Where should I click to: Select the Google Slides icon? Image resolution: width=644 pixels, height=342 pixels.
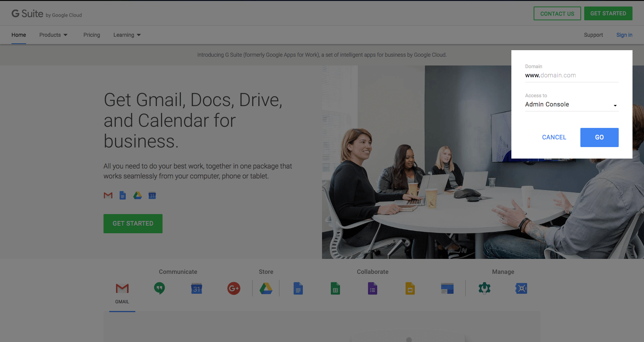(410, 288)
